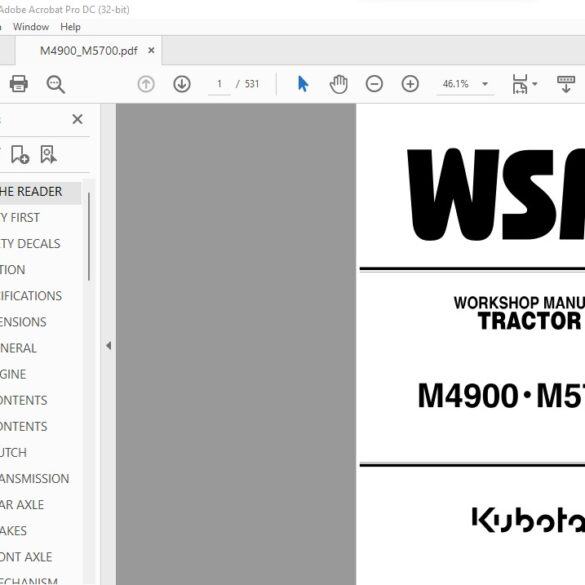
Task: Click the 'TRACTOR' text on the page
Action: [x=530, y=321]
